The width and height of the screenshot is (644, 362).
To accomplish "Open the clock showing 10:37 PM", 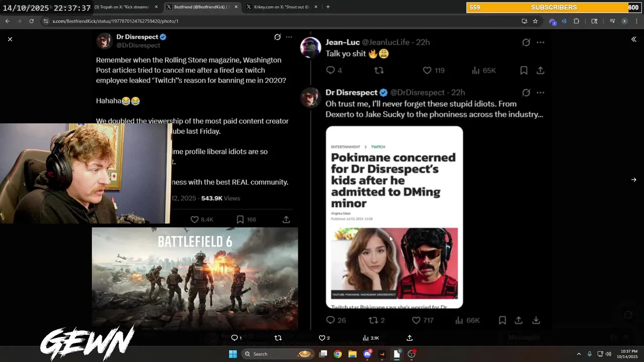I will point(626,354).
